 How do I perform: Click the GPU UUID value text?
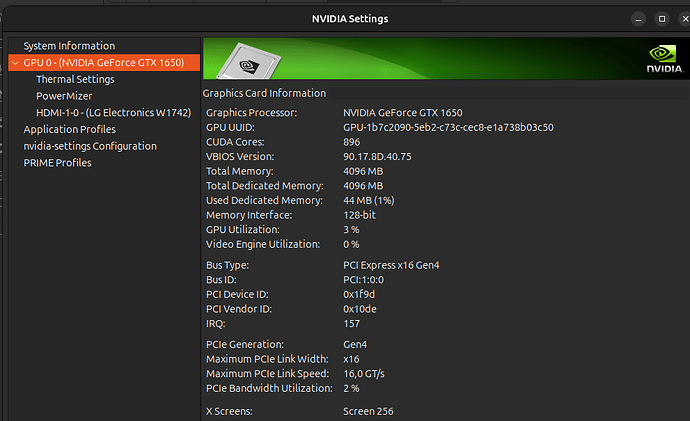point(448,127)
